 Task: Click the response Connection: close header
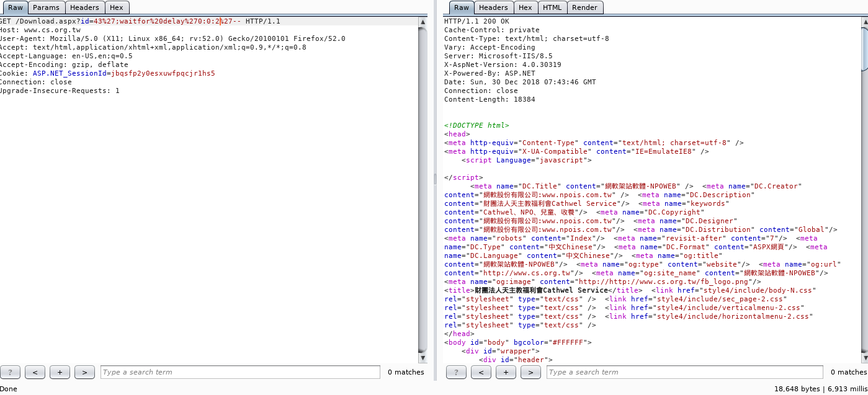pos(481,91)
